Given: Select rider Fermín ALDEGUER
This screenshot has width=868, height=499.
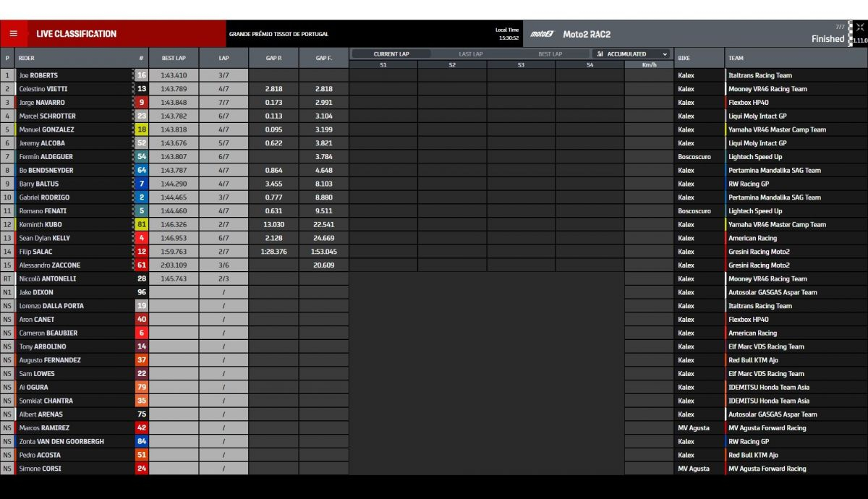Looking at the screenshot, I should [46, 156].
